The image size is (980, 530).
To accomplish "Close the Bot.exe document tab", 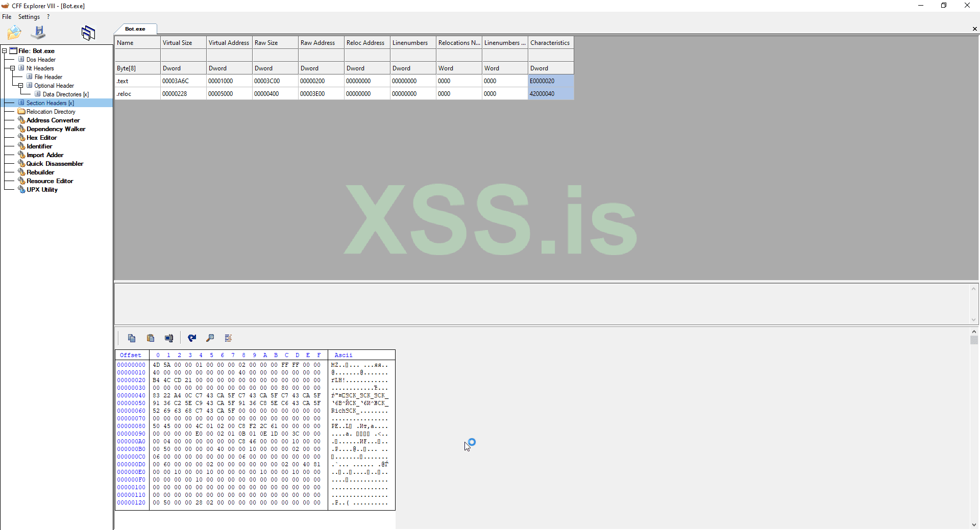I will click(974, 29).
